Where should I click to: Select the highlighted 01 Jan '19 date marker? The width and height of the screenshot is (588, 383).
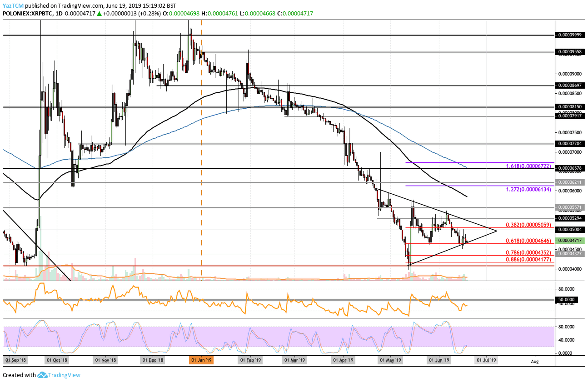click(x=201, y=360)
